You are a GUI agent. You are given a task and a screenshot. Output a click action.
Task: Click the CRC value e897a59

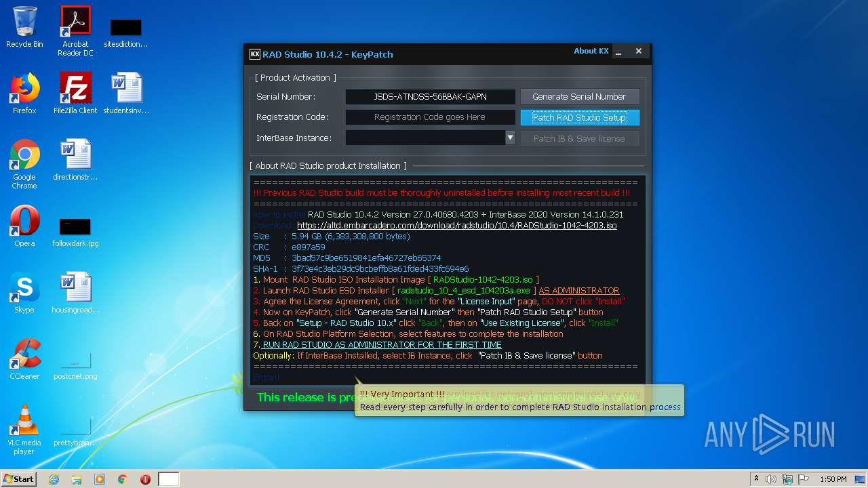click(x=309, y=247)
